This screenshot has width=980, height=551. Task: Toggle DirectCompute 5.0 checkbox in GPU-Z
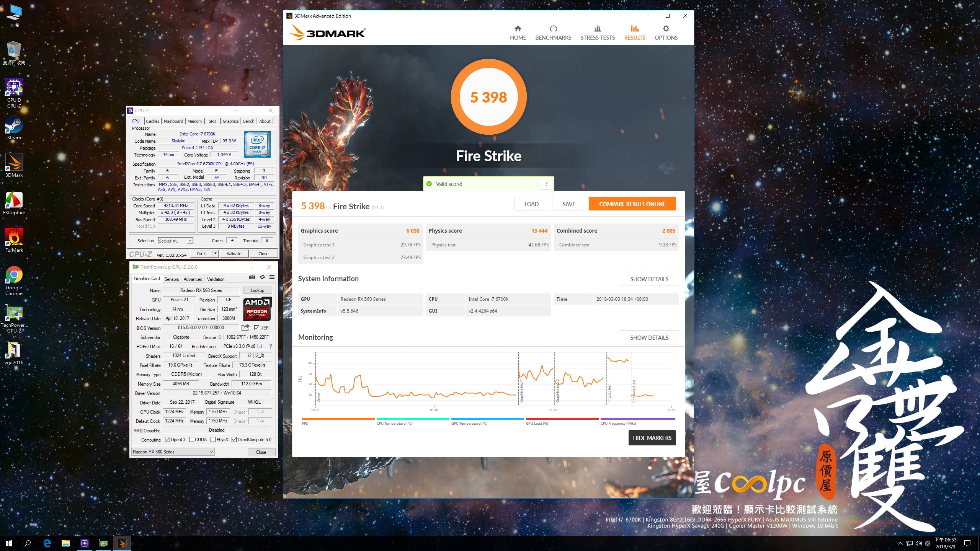(x=234, y=440)
